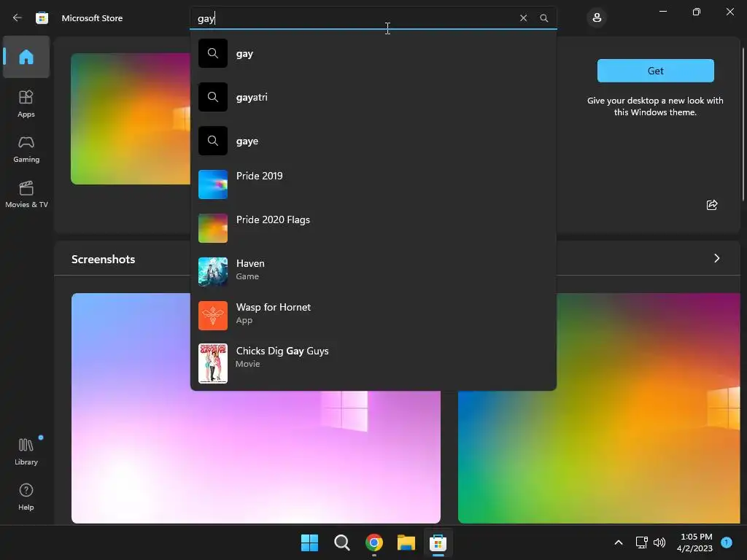Show hidden system tray icons
Image resolution: width=747 pixels, height=560 pixels.
tap(619, 542)
